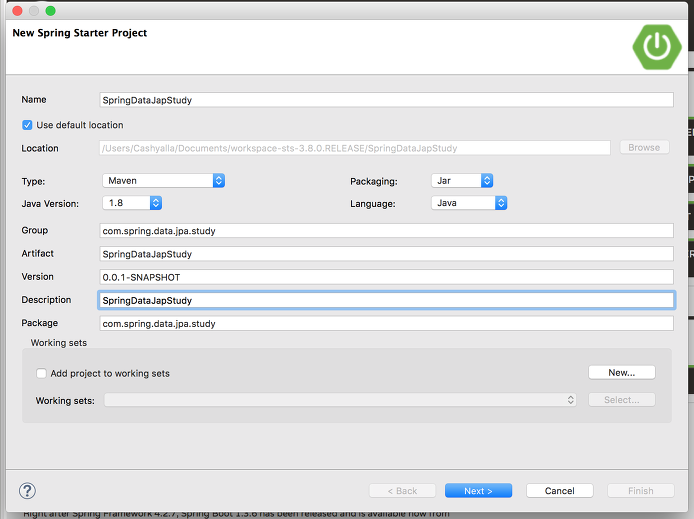Focus the Description input field
The image size is (694, 519).
coord(386,300)
